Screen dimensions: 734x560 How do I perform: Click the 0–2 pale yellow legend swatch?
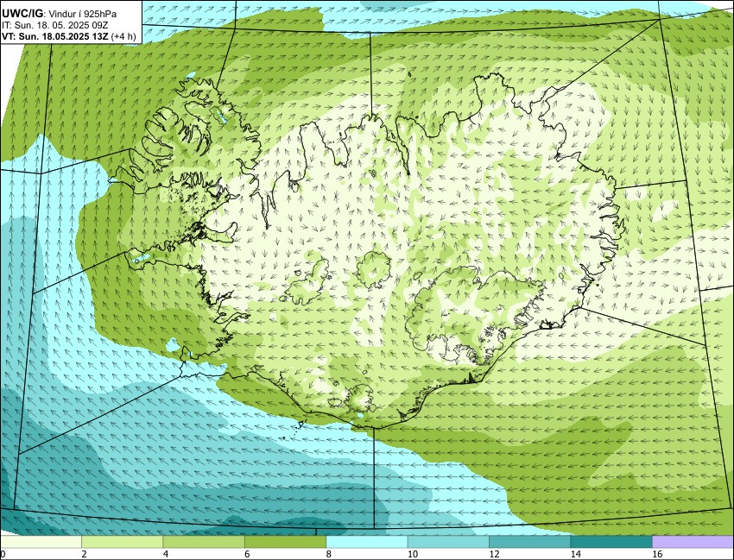coord(41,542)
